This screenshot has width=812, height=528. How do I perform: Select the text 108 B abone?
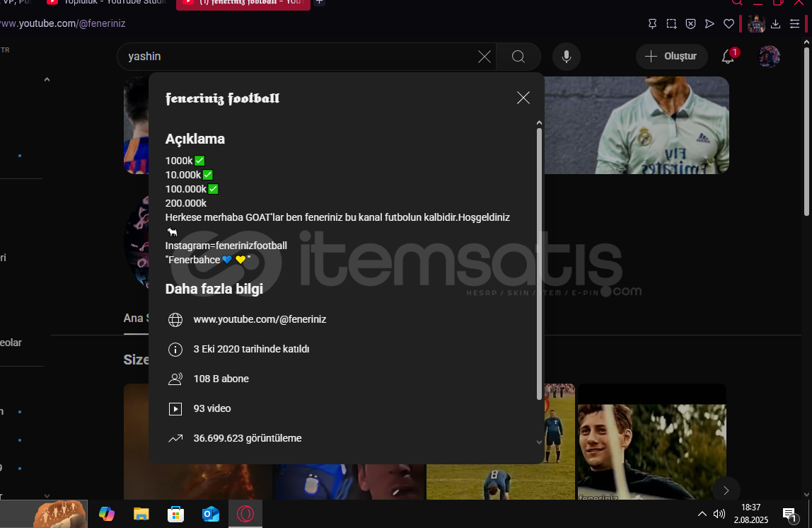coord(221,379)
